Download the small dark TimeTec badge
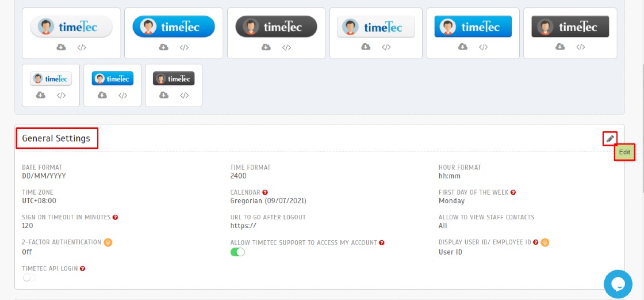This screenshot has width=644, height=300. tap(164, 96)
